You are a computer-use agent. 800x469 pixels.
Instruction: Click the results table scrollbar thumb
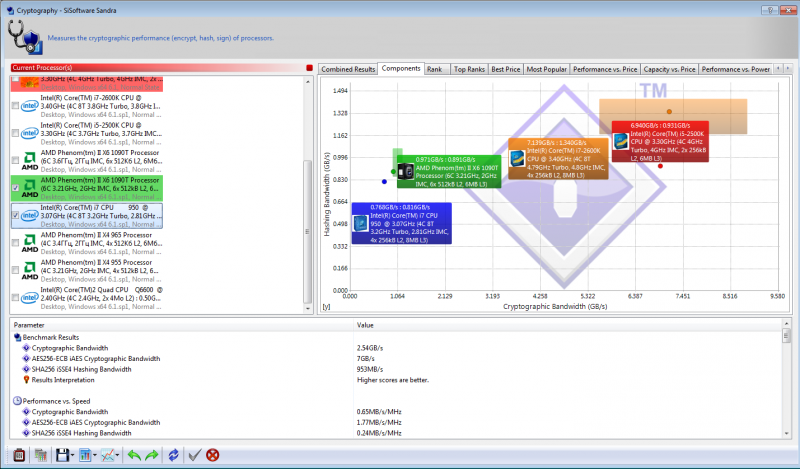(786, 336)
